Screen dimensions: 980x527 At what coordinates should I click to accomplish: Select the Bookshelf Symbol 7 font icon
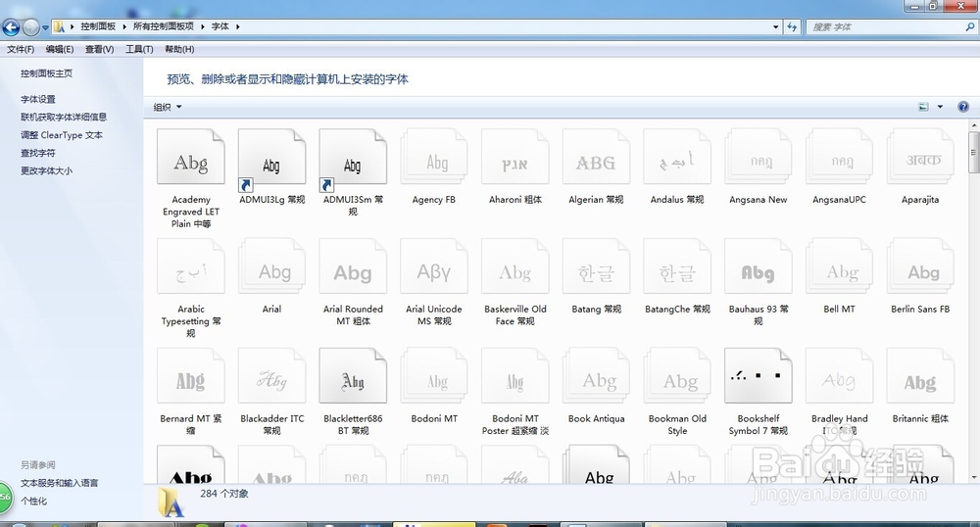coord(759,376)
